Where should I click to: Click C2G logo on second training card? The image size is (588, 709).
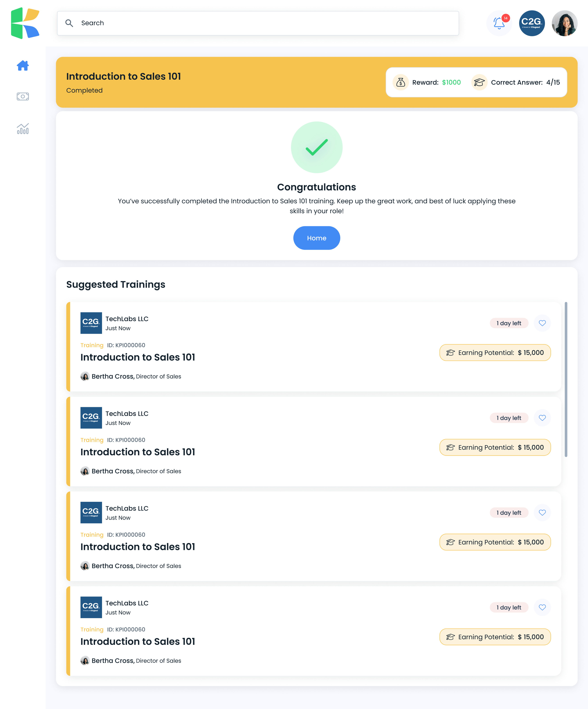[91, 418]
